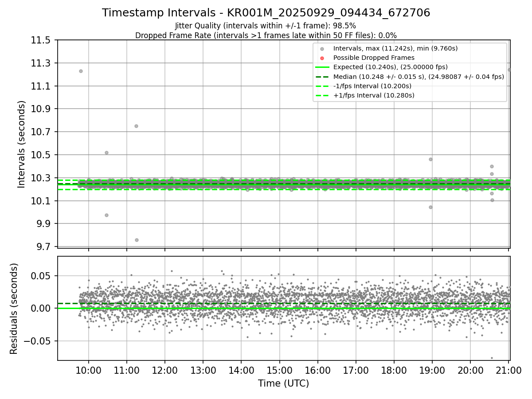Click the outlier point near 11.23s before 10:00

(81, 71)
